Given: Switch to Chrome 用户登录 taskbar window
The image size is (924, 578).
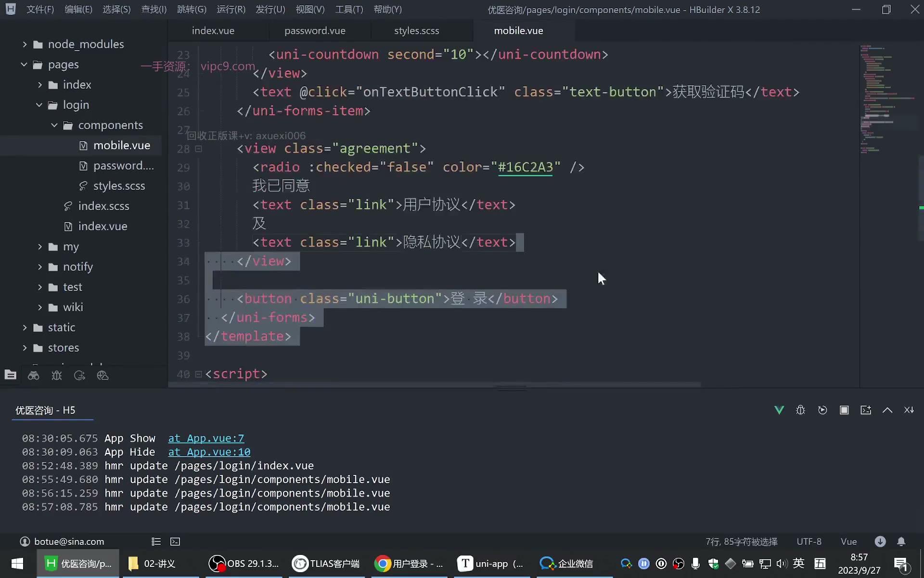Looking at the screenshot, I should pyautogui.click(x=409, y=564).
